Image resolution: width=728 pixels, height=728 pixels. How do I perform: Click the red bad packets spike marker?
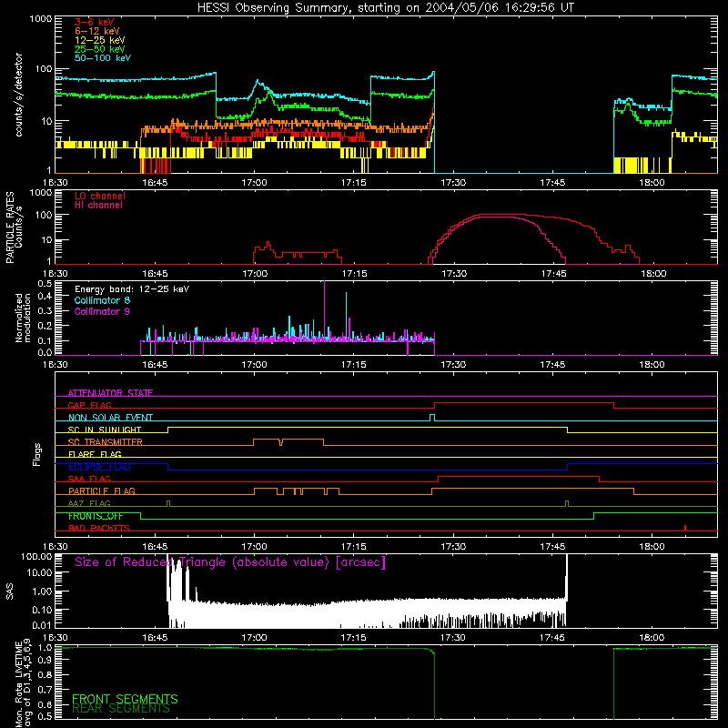(x=685, y=528)
